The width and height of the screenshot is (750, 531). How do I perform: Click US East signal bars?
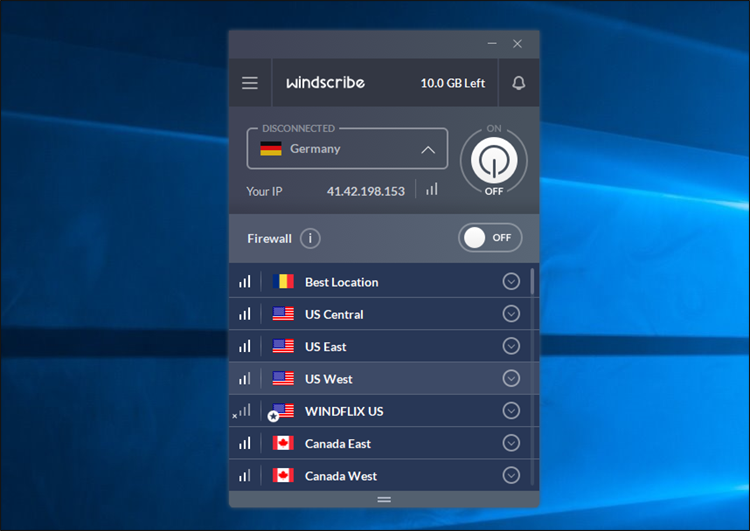tap(244, 346)
